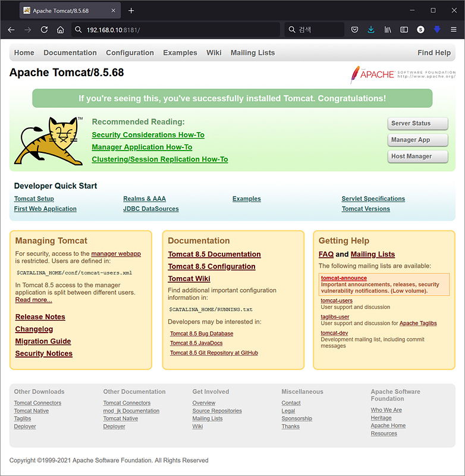Open the Documentation nav item
465x476 pixels.
point(70,53)
